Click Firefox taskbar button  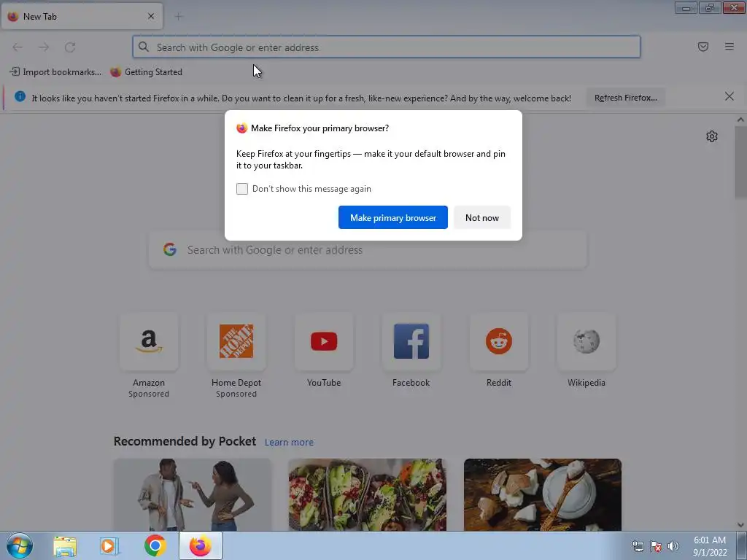pyautogui.click(x=201, y=545)
